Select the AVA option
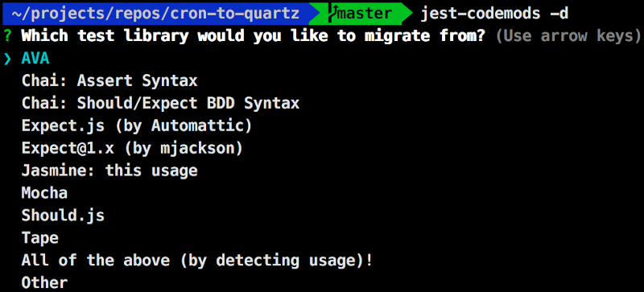The height and width of the screenshot is (292, 644). pyautogui.click(x=35, y=58)
